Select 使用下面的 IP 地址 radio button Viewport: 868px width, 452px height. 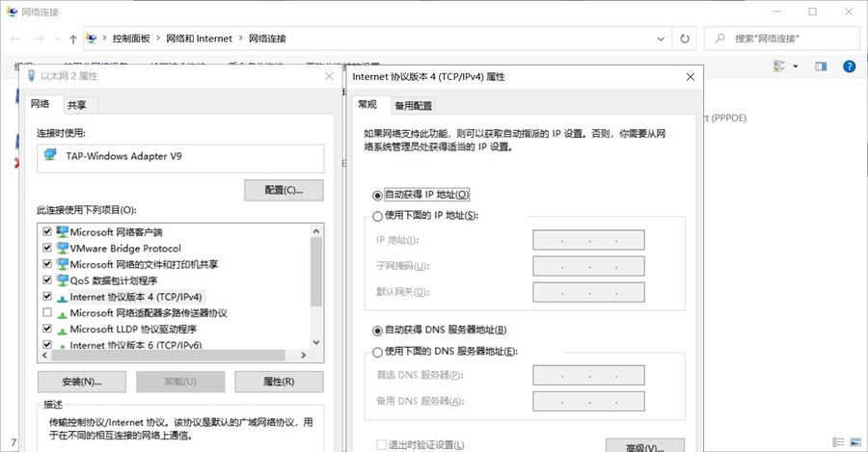tap(377, 215)
